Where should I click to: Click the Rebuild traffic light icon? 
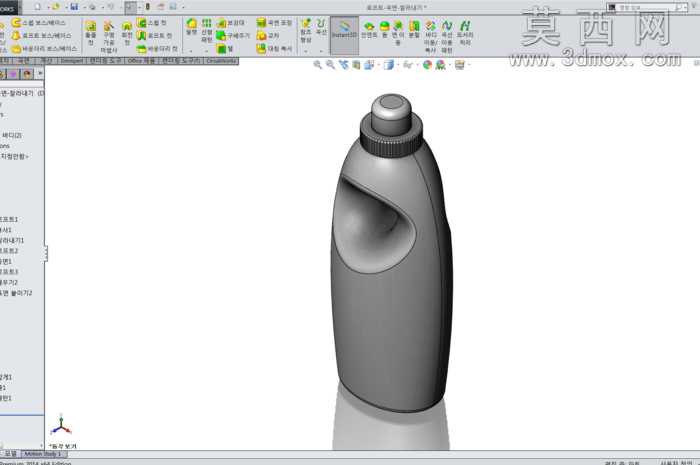tap(147, 6)
